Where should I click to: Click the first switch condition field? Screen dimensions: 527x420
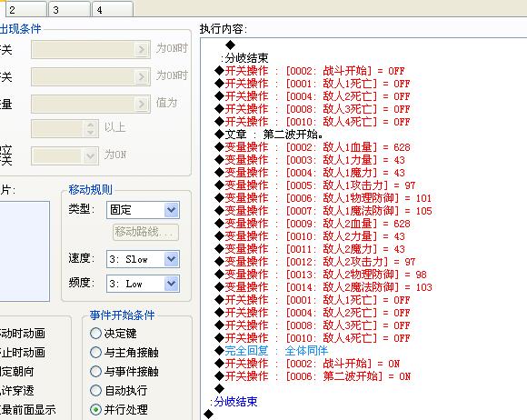coord(91,49)
